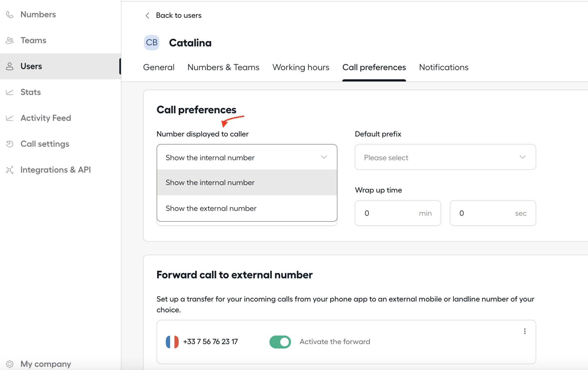This screenshot has height=370, width=588.
Task: Choose Show the internal number option
Action: [x=247, y=182]
